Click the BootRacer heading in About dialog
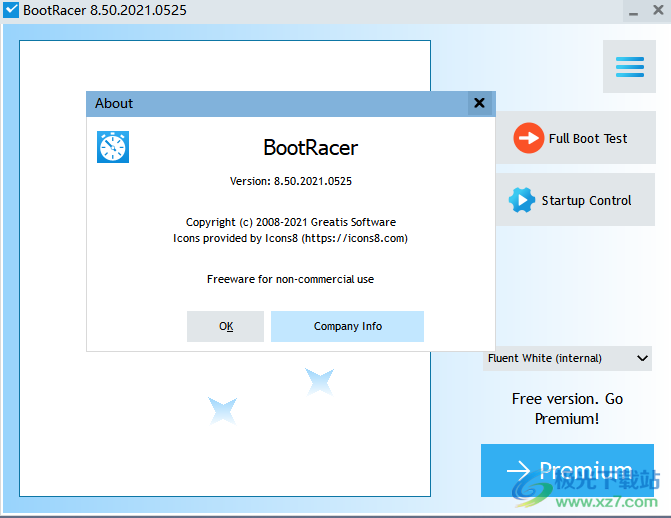Screen dimensions: 671x518 [310, 148]
